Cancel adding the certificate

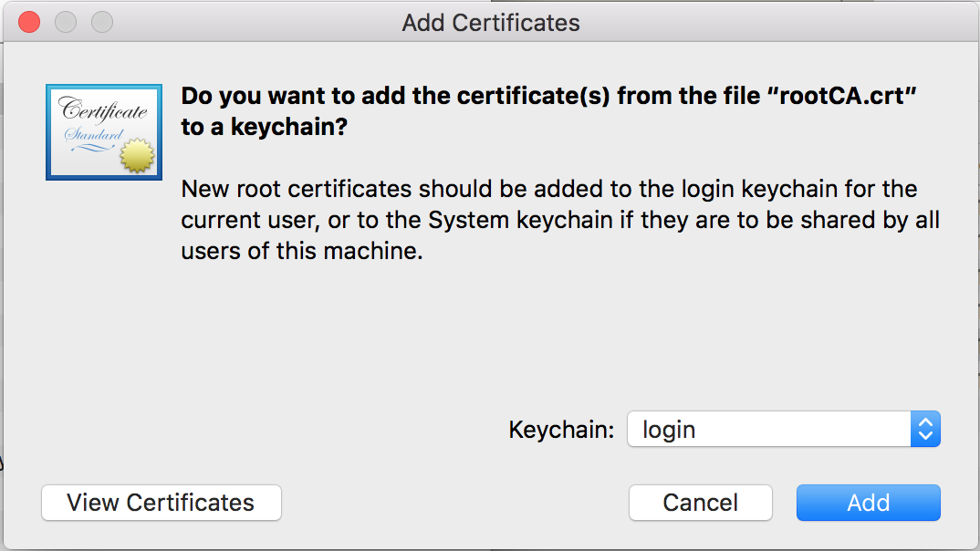click(701, 503)
